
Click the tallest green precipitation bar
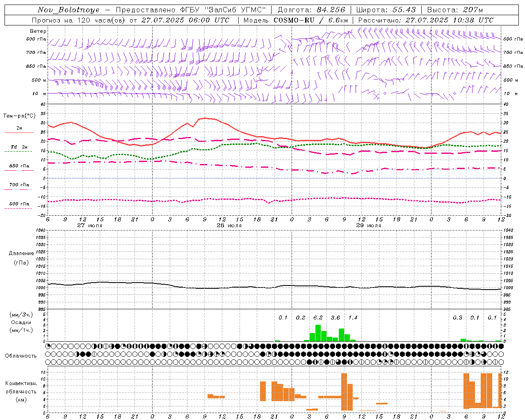318,333
